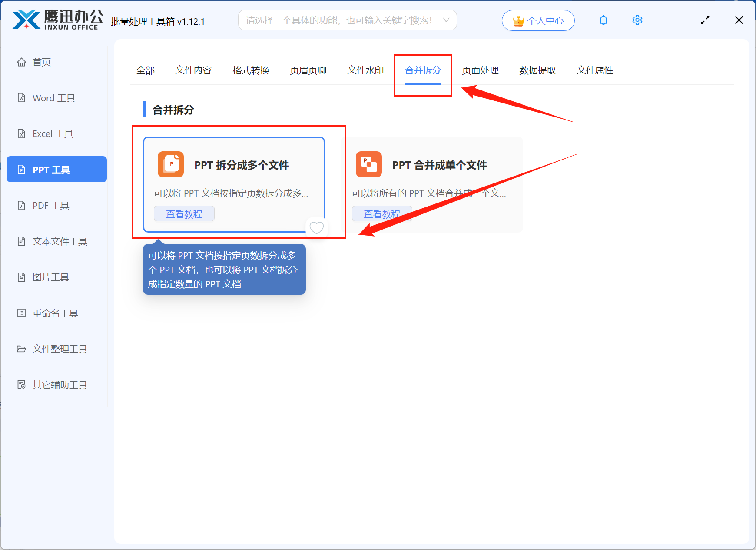756x550 pixels.
Task: Click the notification bell icon
Action: (603, 20)
